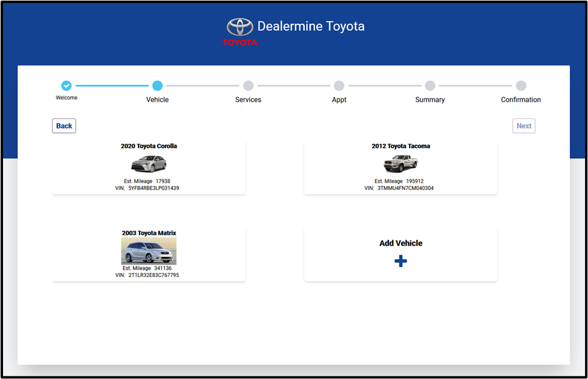The image size is (588, 379).
Task: Click the Services step circle
Action: tap(248, 86)
